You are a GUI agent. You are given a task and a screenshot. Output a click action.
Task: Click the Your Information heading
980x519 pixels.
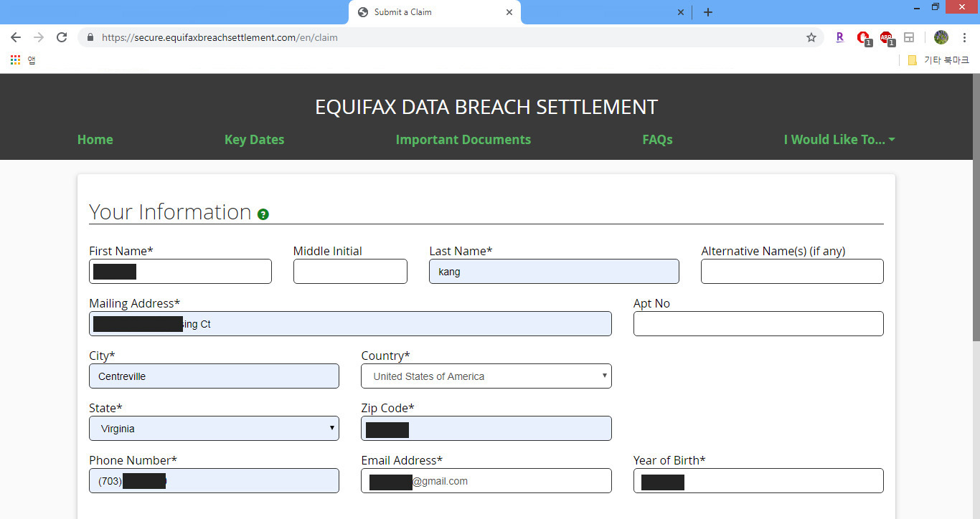pyautogui.click(x=170, y=211)
